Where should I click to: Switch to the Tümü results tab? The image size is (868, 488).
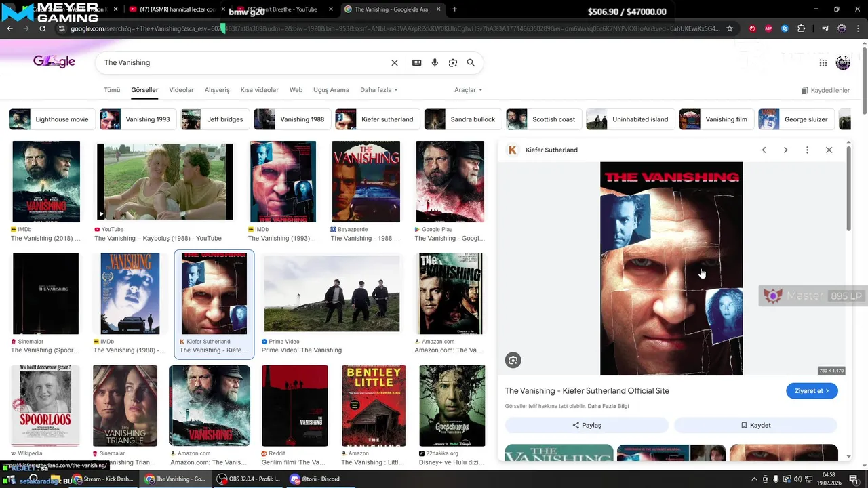point(112,90)
